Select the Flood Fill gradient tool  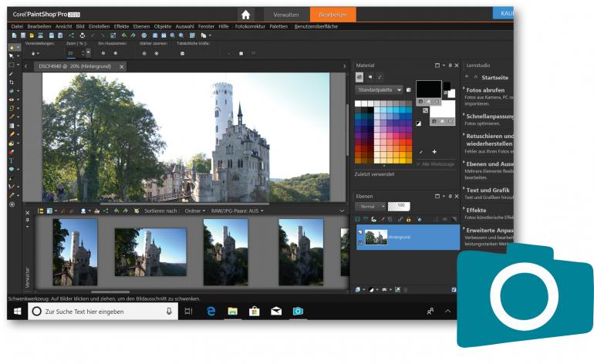[x=12, y=126]
